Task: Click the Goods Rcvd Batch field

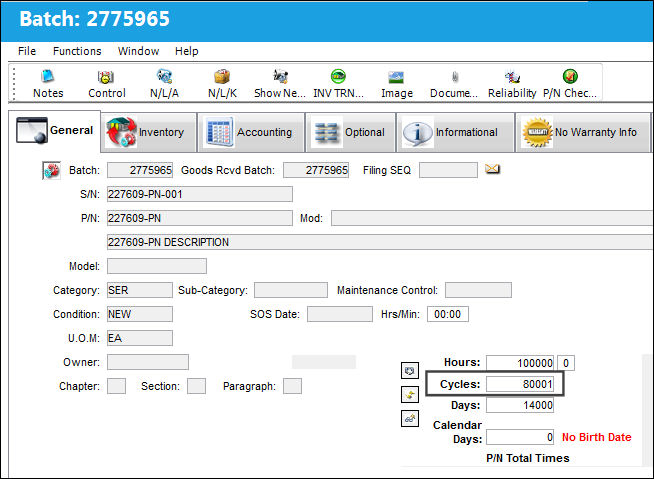Action: [x=316, y=170]
